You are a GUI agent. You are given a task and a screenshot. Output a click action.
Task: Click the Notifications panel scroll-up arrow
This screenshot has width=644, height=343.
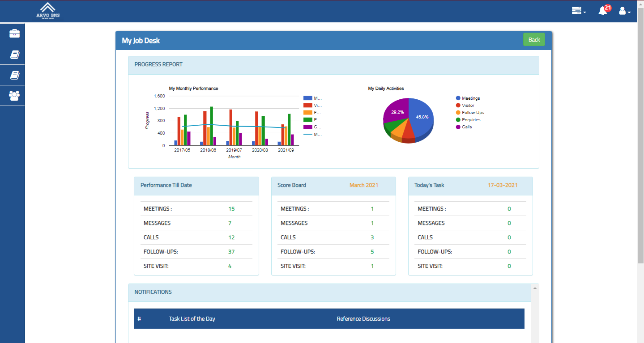pyautogui.click(x=535, y=288)
